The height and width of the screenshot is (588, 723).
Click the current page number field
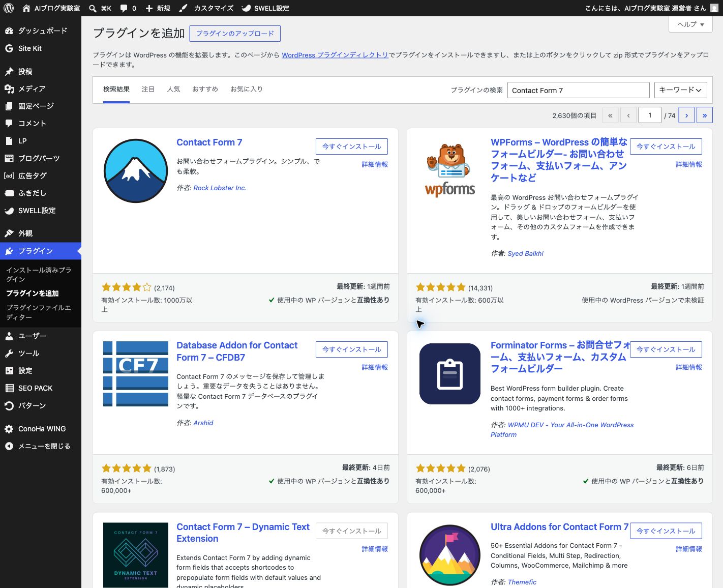(x=650, y=115)
